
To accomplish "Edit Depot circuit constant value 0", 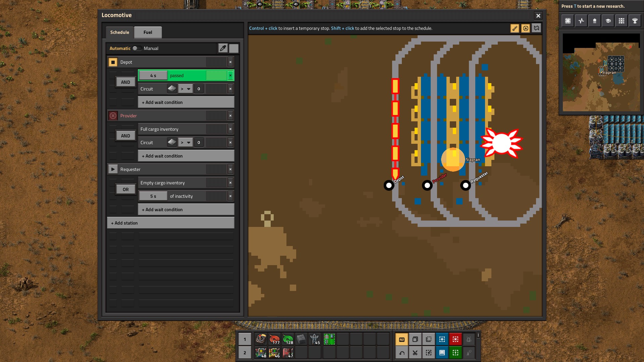I will [199, 89].
